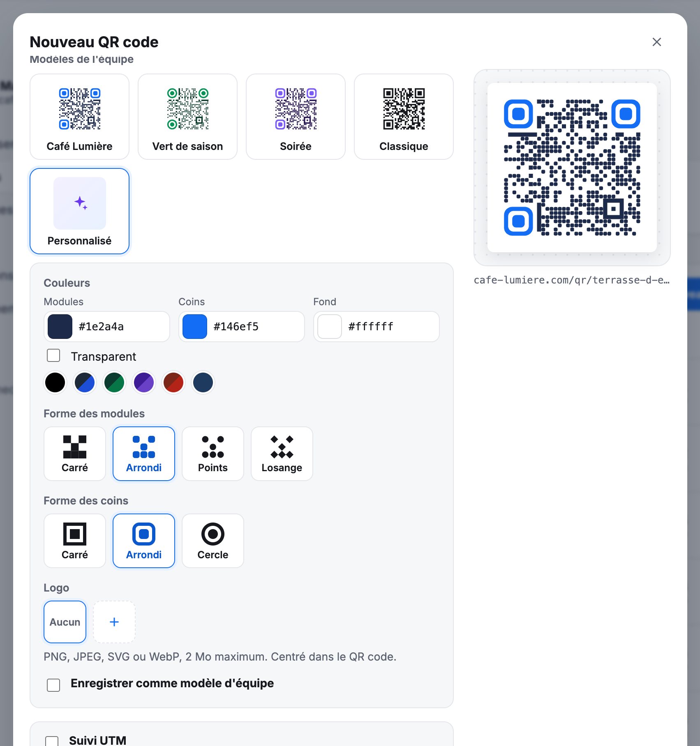Enable the Suivi UTM checkbox
The width and height of the screenshot is (700, 746).
click(x=52, y=741)
